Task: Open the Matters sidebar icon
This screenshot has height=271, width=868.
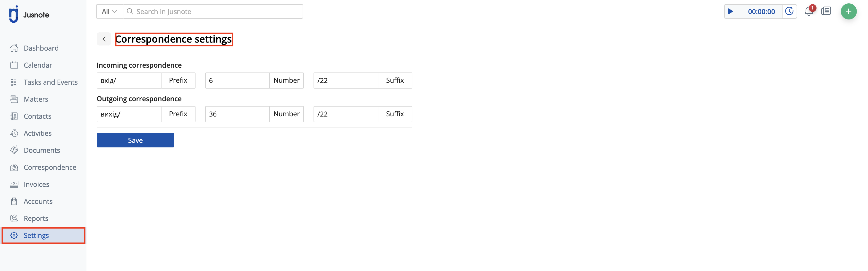Action: [14, 99]
